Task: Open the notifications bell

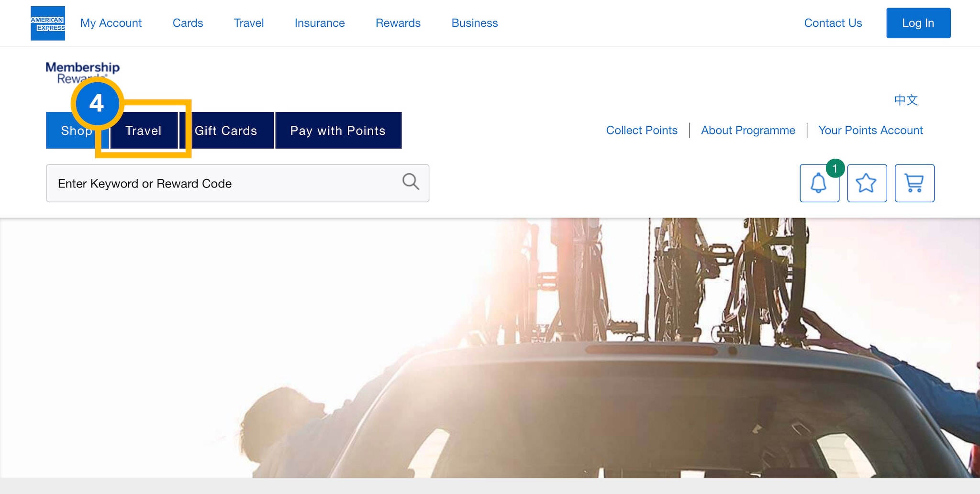Action: pos(819,183)
